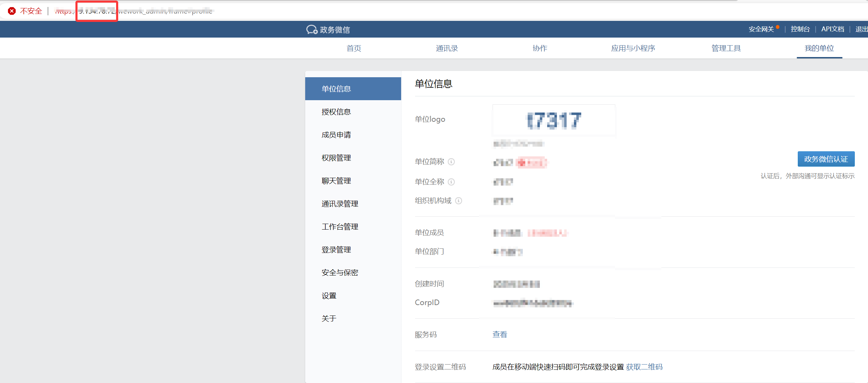
Task: Click the 登录设置二维码 label
Action: click(440, 367)
